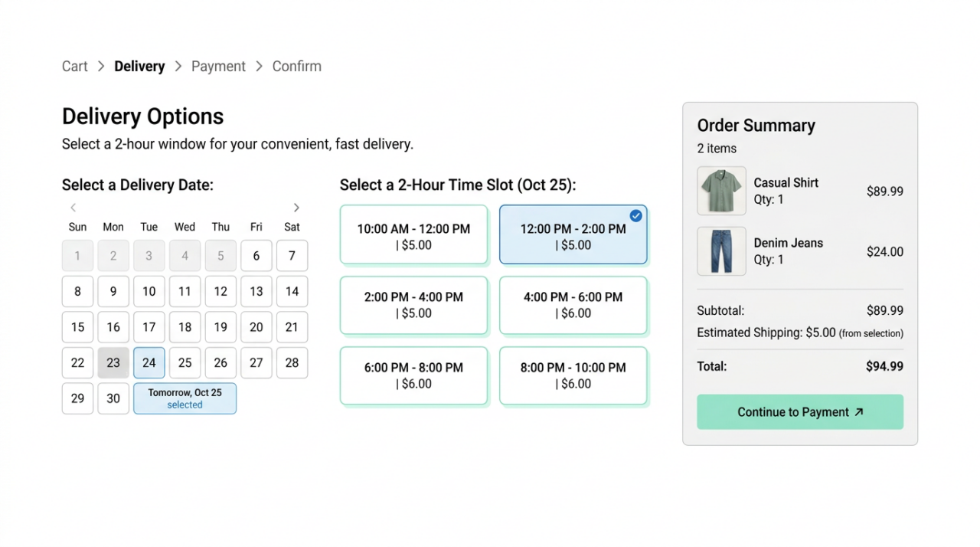Choose the 29th in the calendar

pyautogui.click(x=77, y=398)
